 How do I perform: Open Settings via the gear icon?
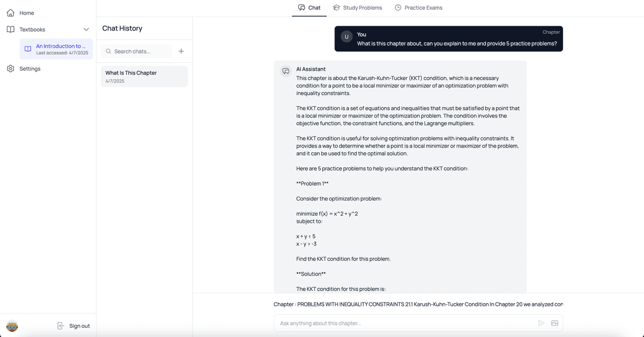[10, 69]
